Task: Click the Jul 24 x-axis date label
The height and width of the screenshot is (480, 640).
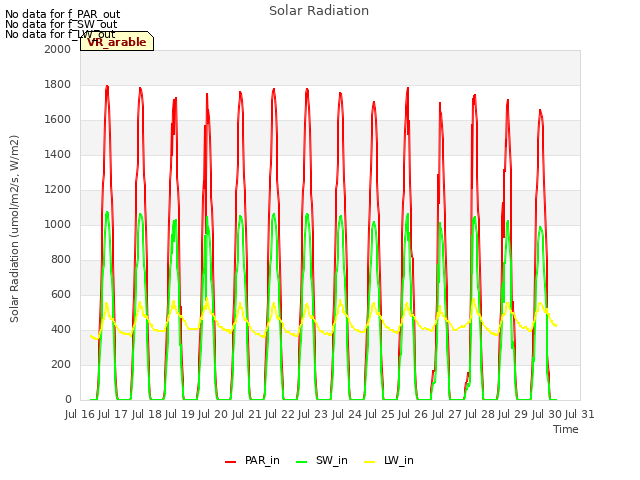Action: tap(347, 414)
